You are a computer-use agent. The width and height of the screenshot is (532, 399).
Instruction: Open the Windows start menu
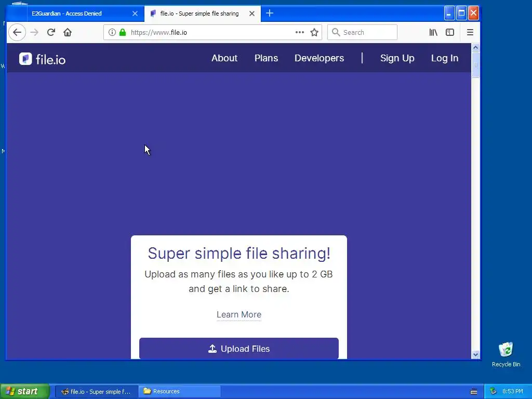24,391
